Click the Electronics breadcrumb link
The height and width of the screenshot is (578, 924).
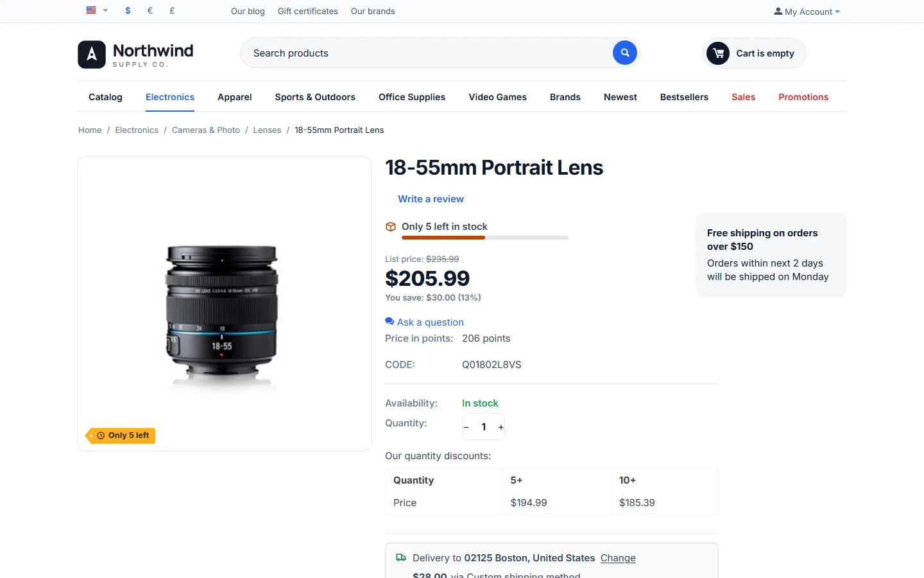(137, 130)
